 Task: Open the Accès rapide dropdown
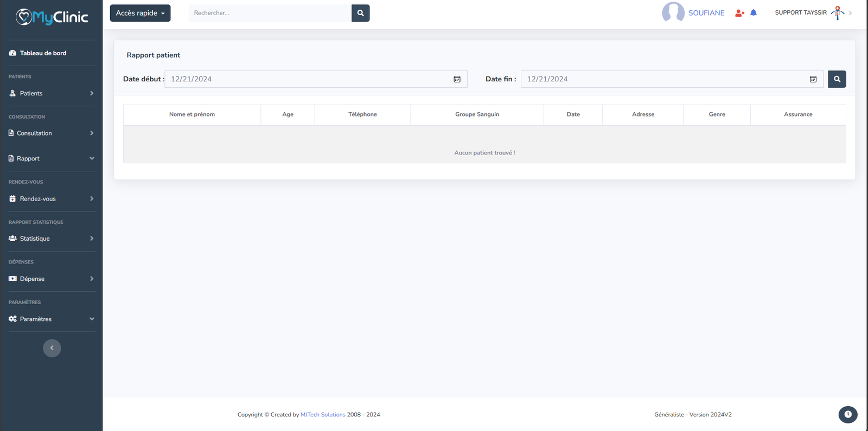(x=140, y=13)
